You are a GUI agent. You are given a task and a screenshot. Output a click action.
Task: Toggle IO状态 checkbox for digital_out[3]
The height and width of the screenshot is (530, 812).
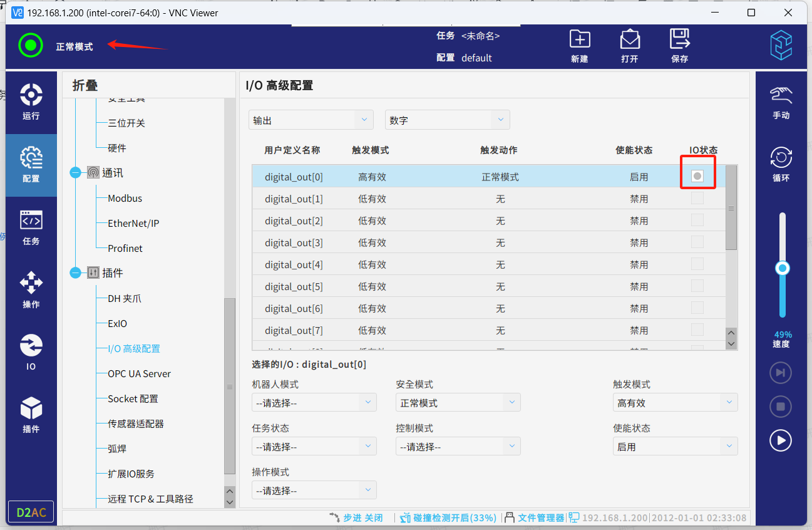pos(697,242)
